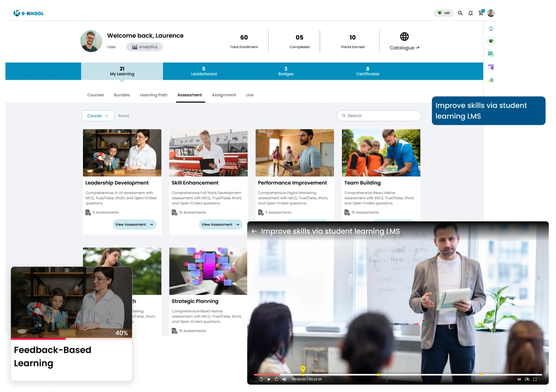Click the LMS graduation cap badge
The width and height of the screenshot is (556, 392).
pos(443,13)
